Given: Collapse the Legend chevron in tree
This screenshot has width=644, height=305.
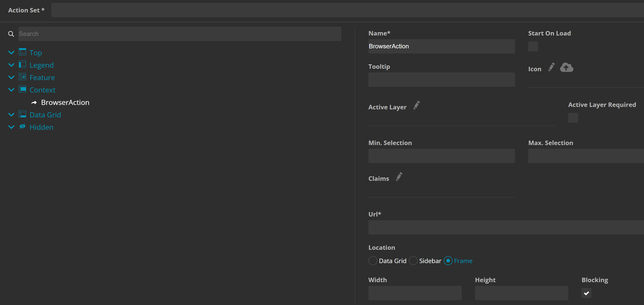Looking at the screenshot, I should click(11, 65).
